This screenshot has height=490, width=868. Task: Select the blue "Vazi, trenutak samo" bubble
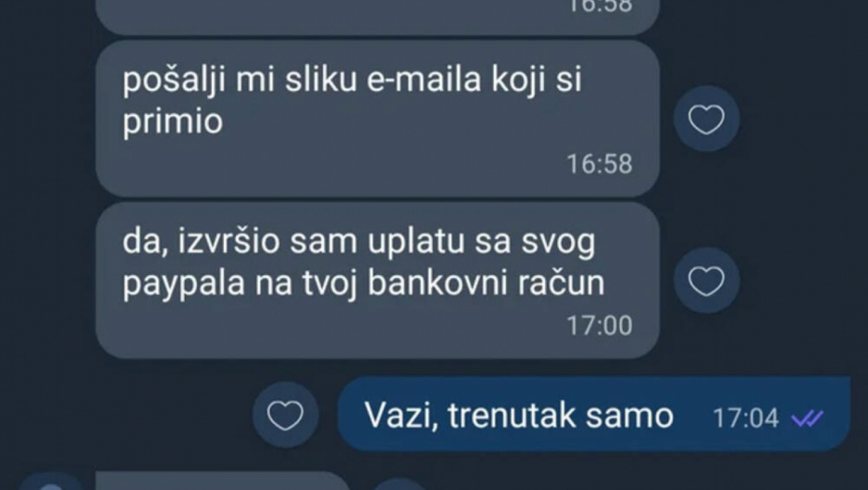point(594,414)
